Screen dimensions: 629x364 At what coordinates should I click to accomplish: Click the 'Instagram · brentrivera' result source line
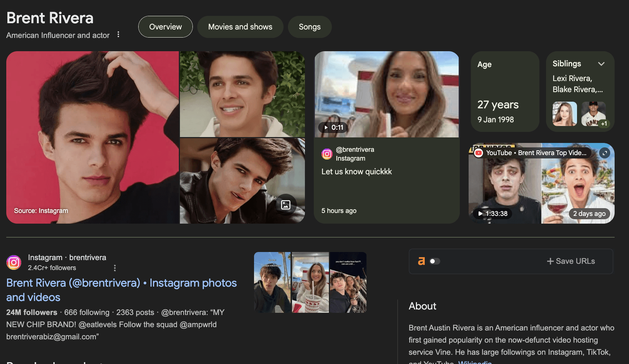67,258
